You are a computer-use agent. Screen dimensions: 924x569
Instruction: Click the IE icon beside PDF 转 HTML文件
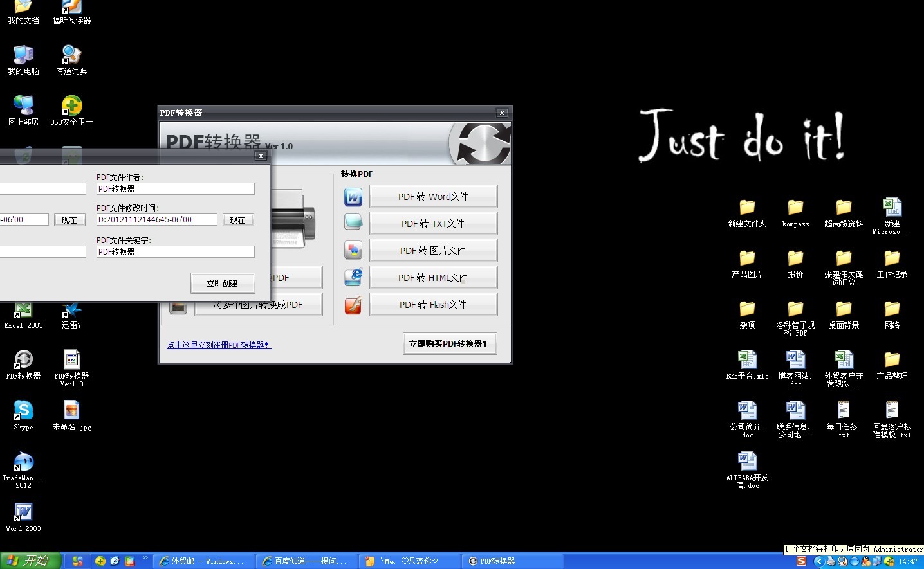[x=353, y=277]
